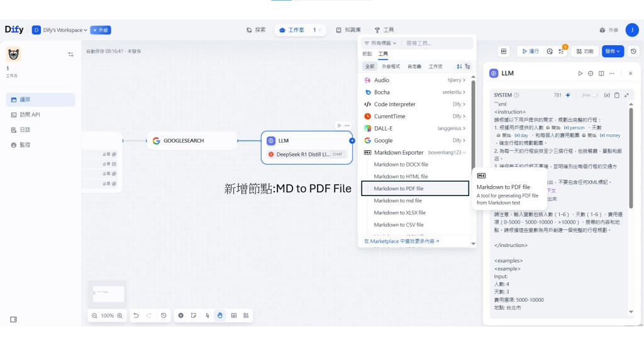Generate prompt with sparkle icon
Screen dimensions: 644x362
click(x=568, y=96)
